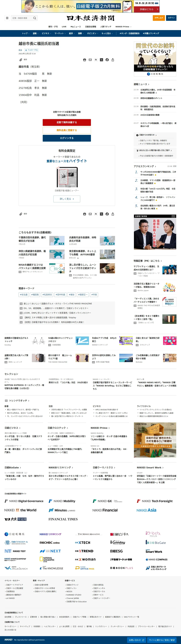The image size is (181, 644).
Task: Click the Facebook icon below the 紙面ビューアー box
Action: pos(107,214)
